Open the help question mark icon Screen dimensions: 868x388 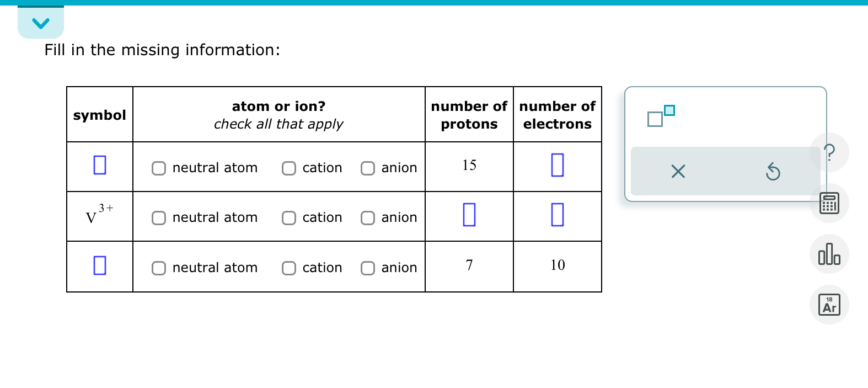(x=829, y=152)
